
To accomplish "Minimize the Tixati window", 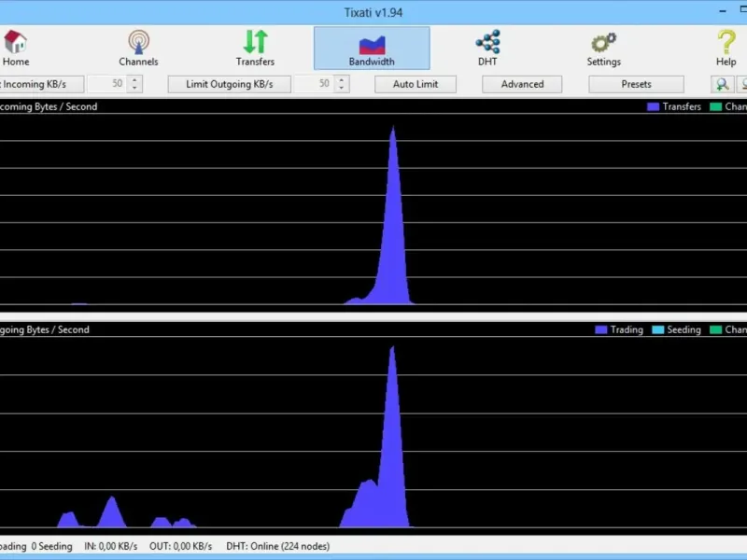I will (723, 11).
